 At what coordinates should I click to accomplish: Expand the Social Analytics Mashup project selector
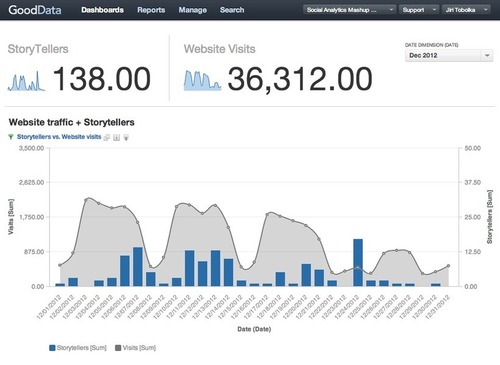point(349,10)
